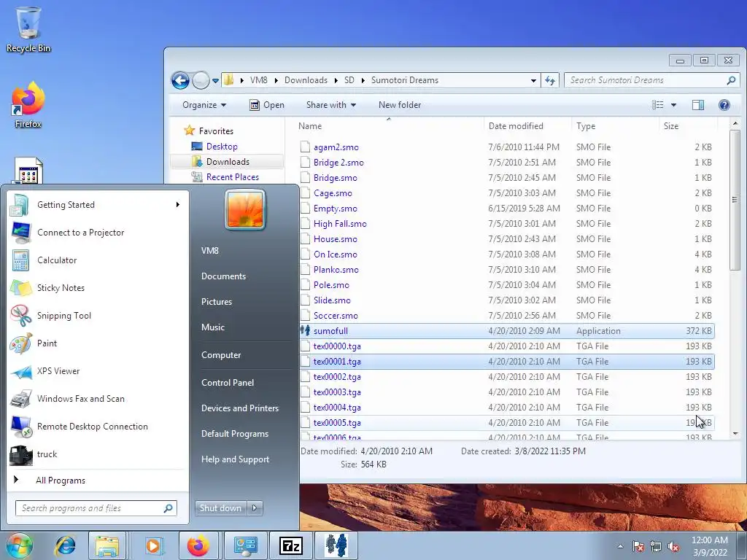Click the Shut down button

pyautogui.click(x=220, y=508)
